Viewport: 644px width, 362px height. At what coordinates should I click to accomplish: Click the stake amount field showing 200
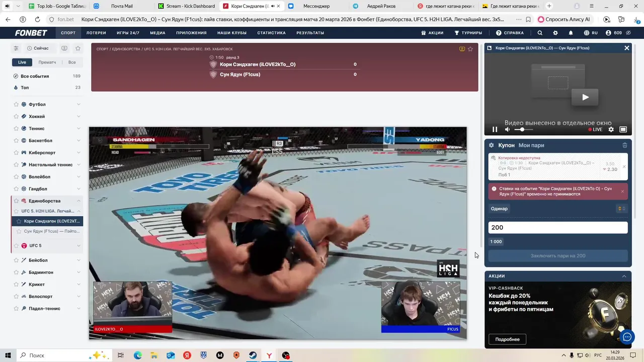(558, 228)
